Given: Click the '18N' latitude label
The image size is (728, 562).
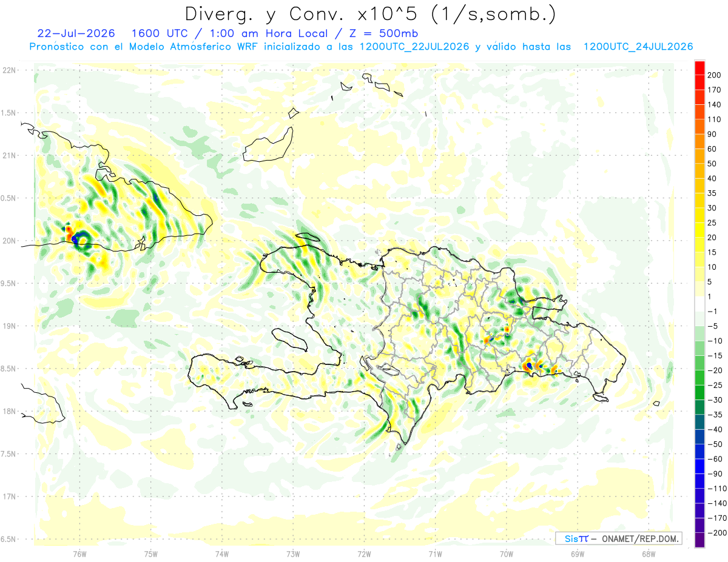Looking at the screenshot, I should pyautogui.click(x=8, y=411).
